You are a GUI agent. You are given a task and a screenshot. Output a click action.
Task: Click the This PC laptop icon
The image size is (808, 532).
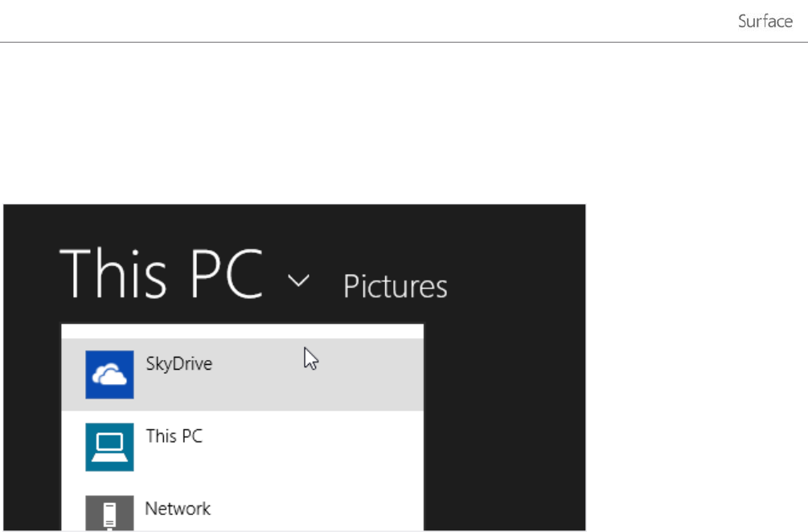point(109,447)
